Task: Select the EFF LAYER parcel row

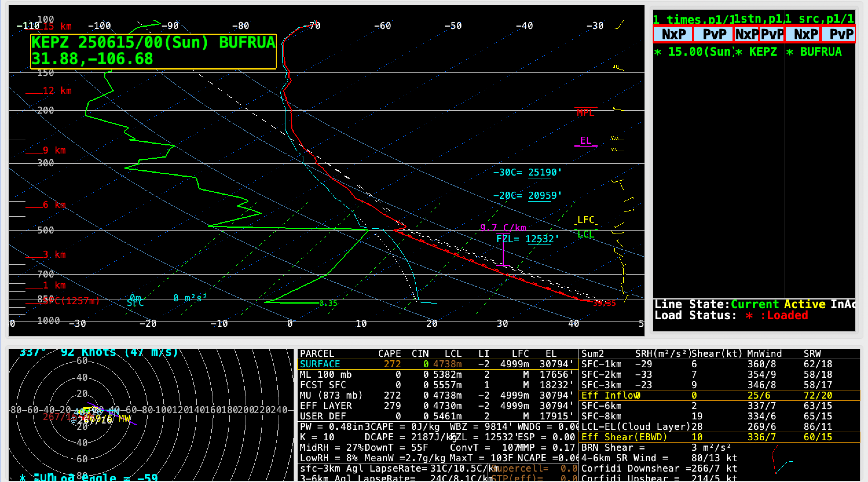Action: pos(438,406)
